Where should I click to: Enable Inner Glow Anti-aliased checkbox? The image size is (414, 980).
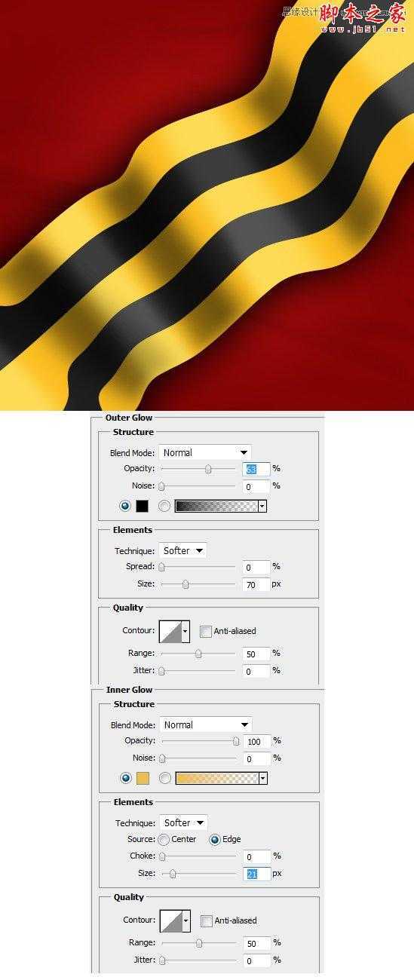207,920
